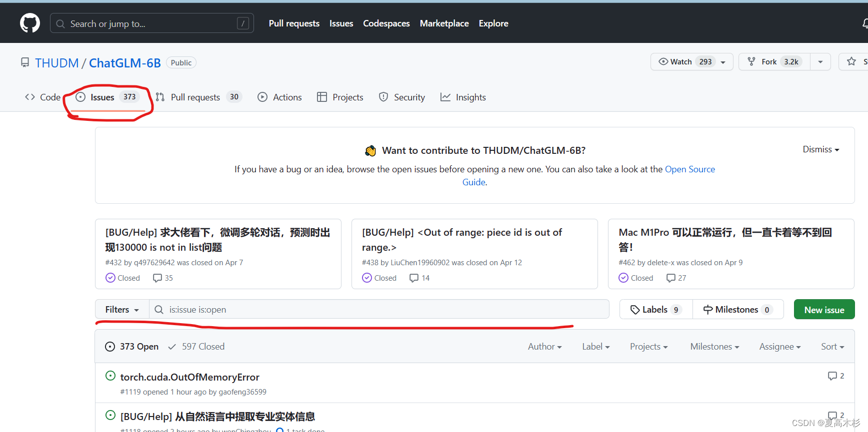Viewport: 868px width, 432px height.
Task: Click Public visibility badge
Action: [x=181, y=62]
